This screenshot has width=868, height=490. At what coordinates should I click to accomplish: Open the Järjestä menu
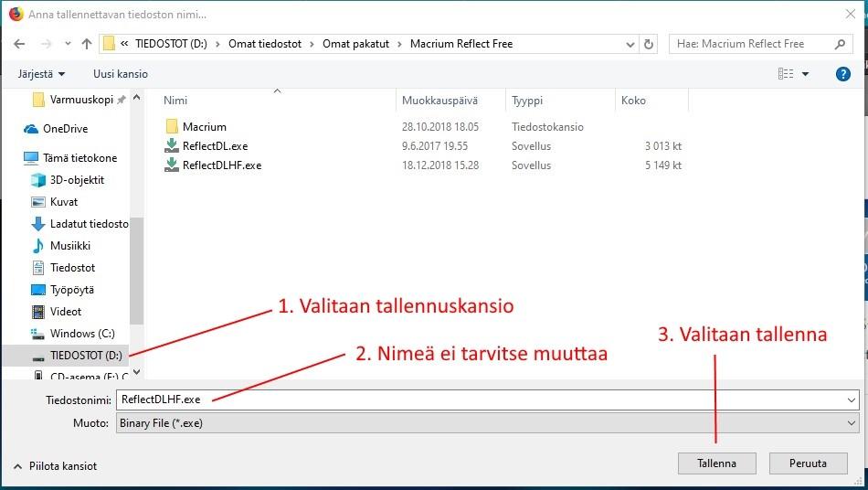click(x=41, y=74)
